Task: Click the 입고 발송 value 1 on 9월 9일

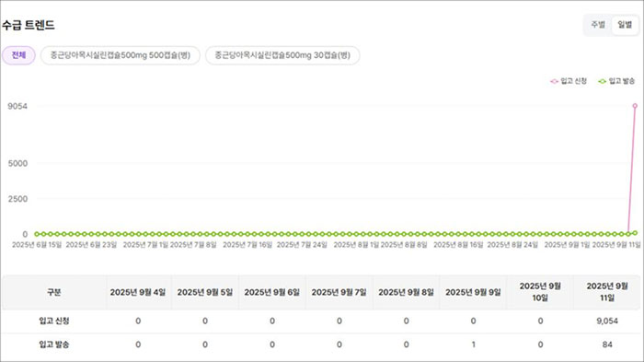Action: tap(473, 344)
